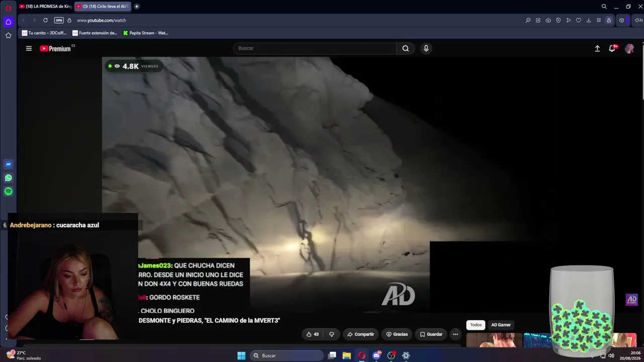644x362 pixels.
Task: Open Windows Start menu
Action: tap(242, 355)
